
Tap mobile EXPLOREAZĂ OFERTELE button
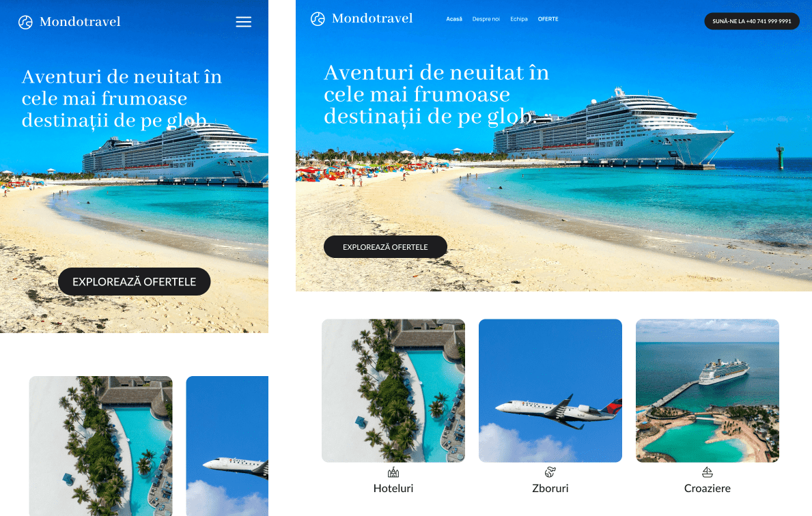[134, 282]
